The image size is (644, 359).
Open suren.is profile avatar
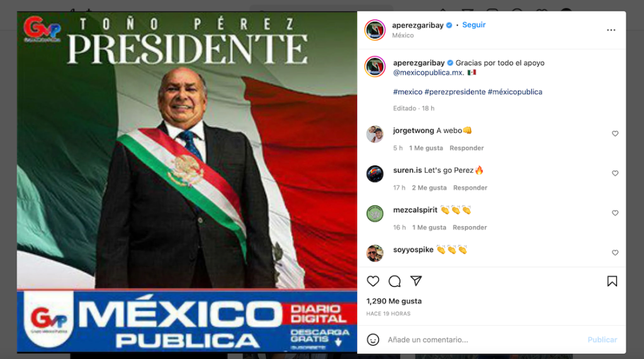[x=375, y=174]
